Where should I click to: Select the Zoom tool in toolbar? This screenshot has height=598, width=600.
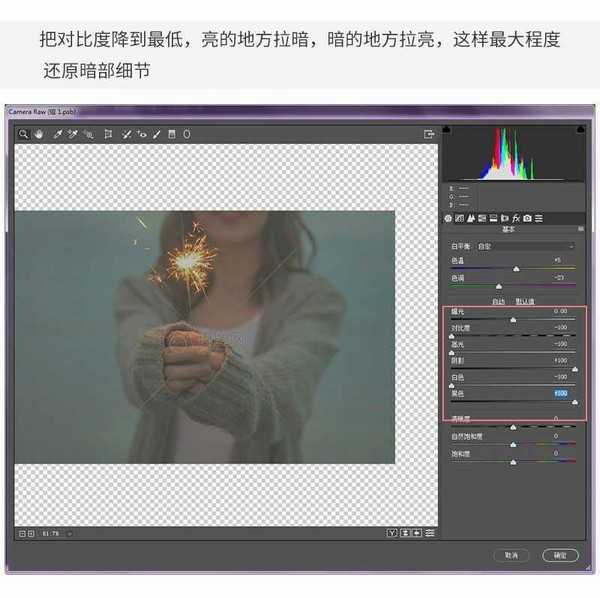[23, 133]
